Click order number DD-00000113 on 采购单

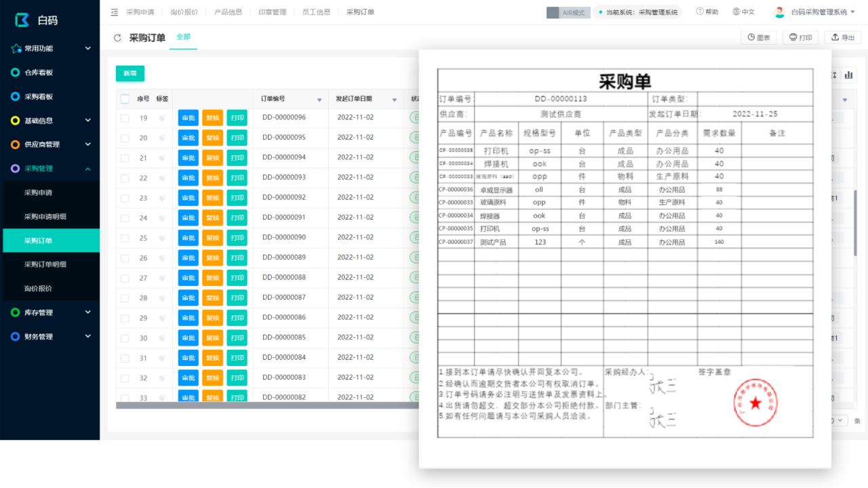point(561,99)
